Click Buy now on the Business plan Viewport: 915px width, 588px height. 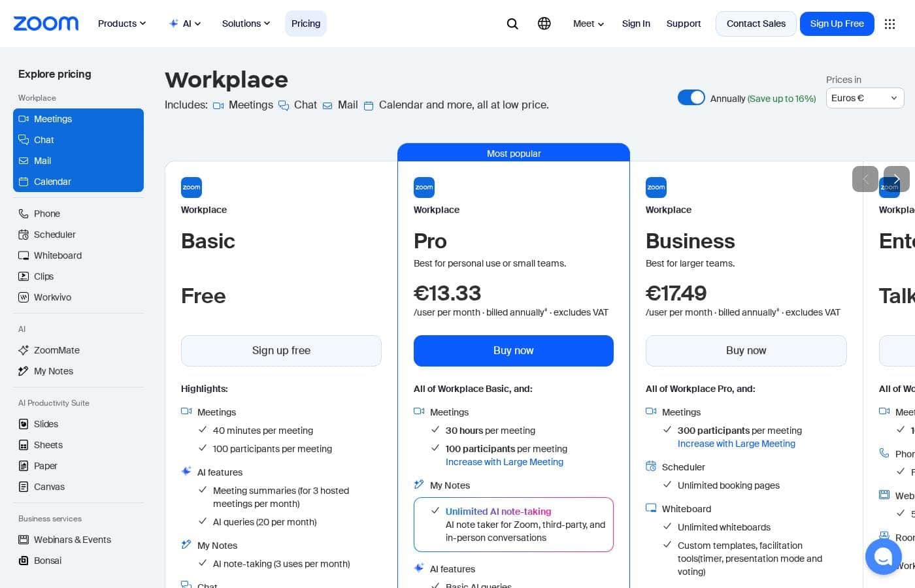746,351
